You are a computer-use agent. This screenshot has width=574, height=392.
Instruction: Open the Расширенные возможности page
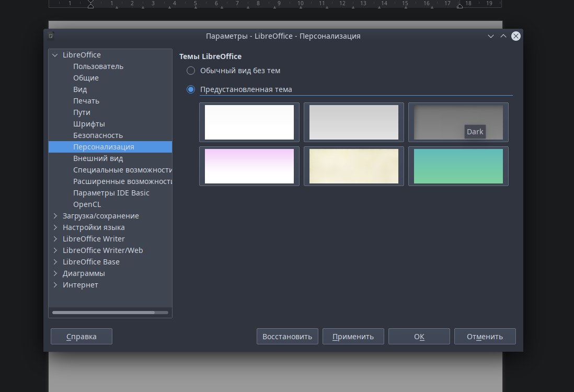122,181
